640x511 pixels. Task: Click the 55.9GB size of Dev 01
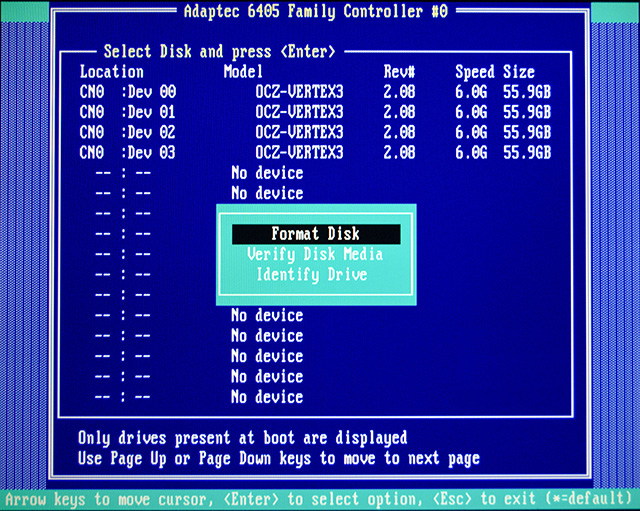point(527,112)
